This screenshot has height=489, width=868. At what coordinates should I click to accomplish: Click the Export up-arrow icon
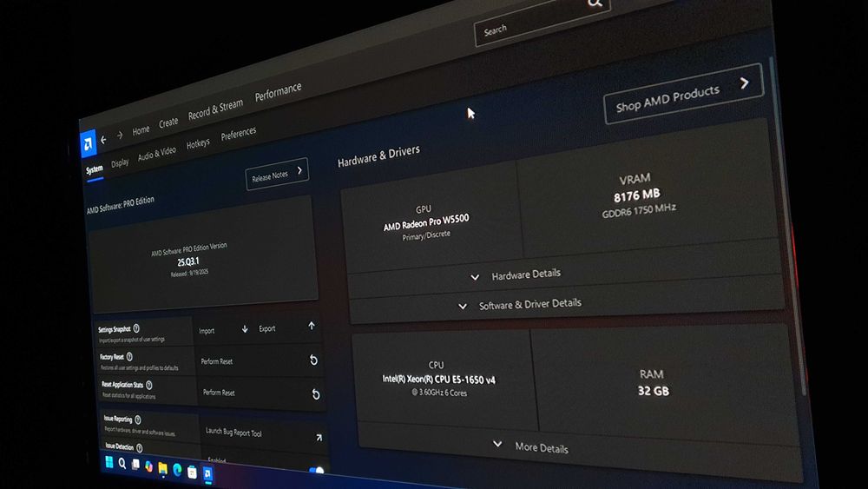point(312,327)
